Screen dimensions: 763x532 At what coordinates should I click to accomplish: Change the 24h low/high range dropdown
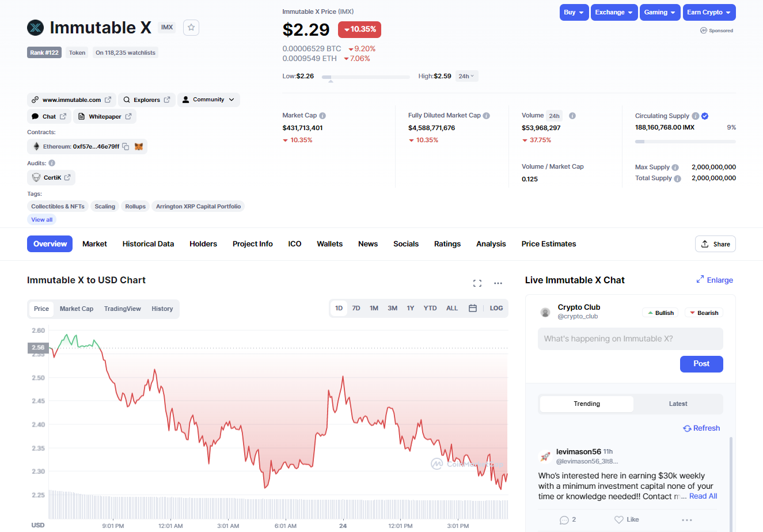point(466,76)
